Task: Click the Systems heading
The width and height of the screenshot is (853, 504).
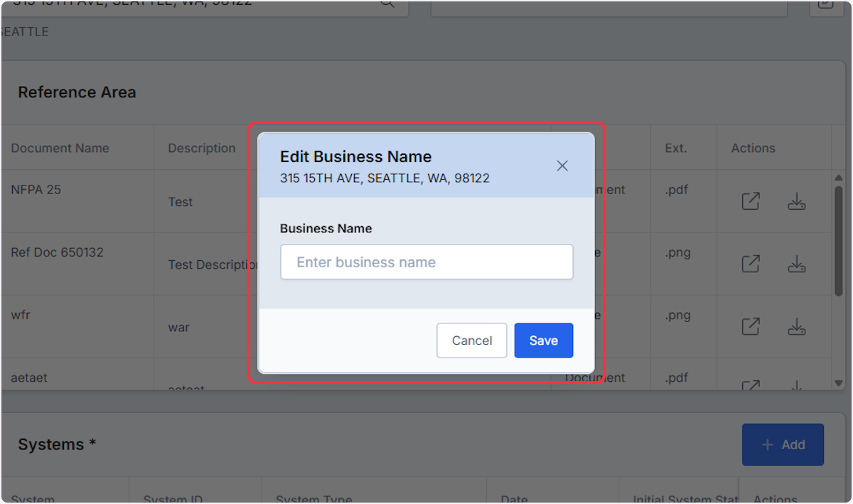Action: pos(57,445)
